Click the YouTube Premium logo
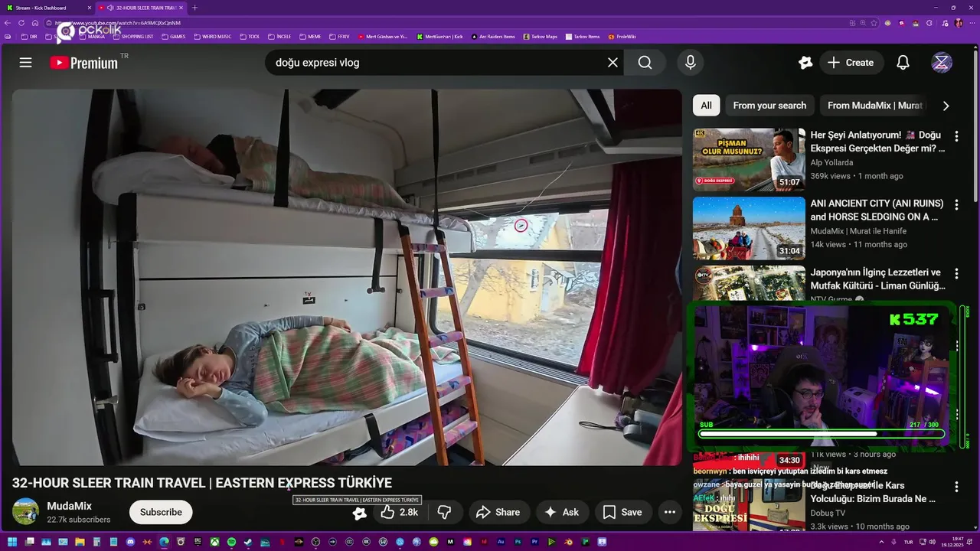The width and height of the screenshot is (980, 551). click(x=84, y=63)
